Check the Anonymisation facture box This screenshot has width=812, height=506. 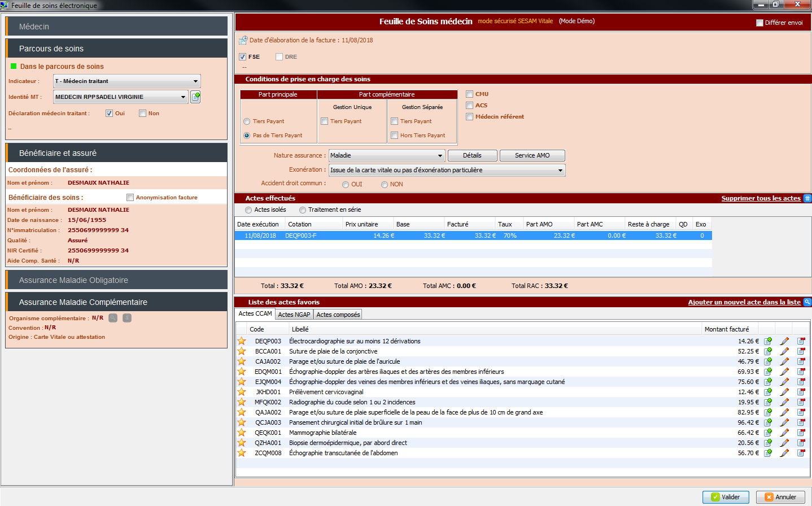click(130, 198)
